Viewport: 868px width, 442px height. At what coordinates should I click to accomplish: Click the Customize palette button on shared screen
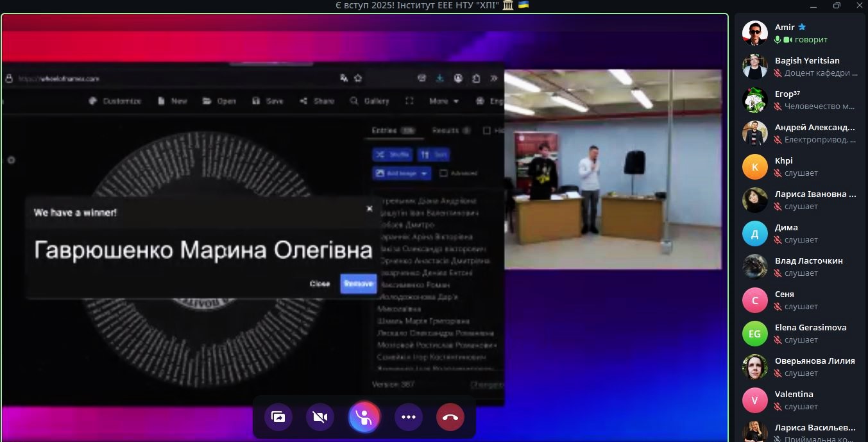pyautogui.click(x=115, y=101)
